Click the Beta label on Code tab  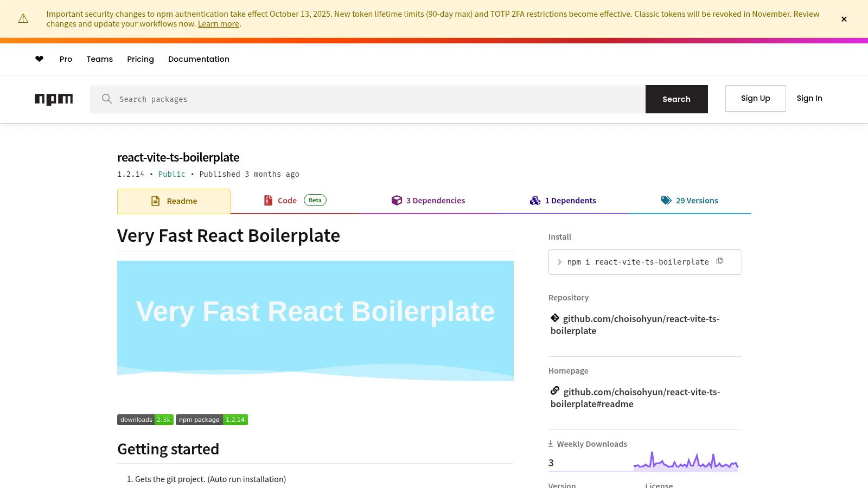[x=315, y=200]
